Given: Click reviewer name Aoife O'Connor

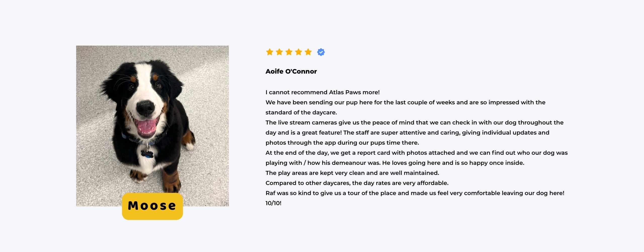Looking at the screenshot, I should pyautogui.click(x=291, y=72).
